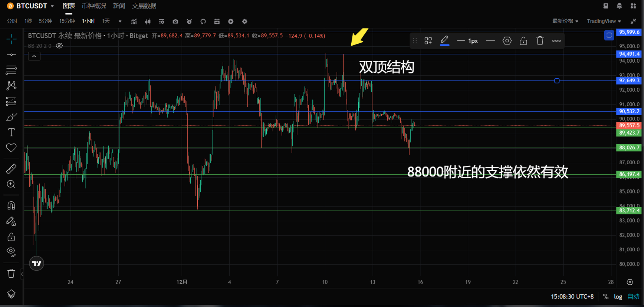Hide all drawings using eye tool
This screenshot has height=307, width=644.
point(11,252)
